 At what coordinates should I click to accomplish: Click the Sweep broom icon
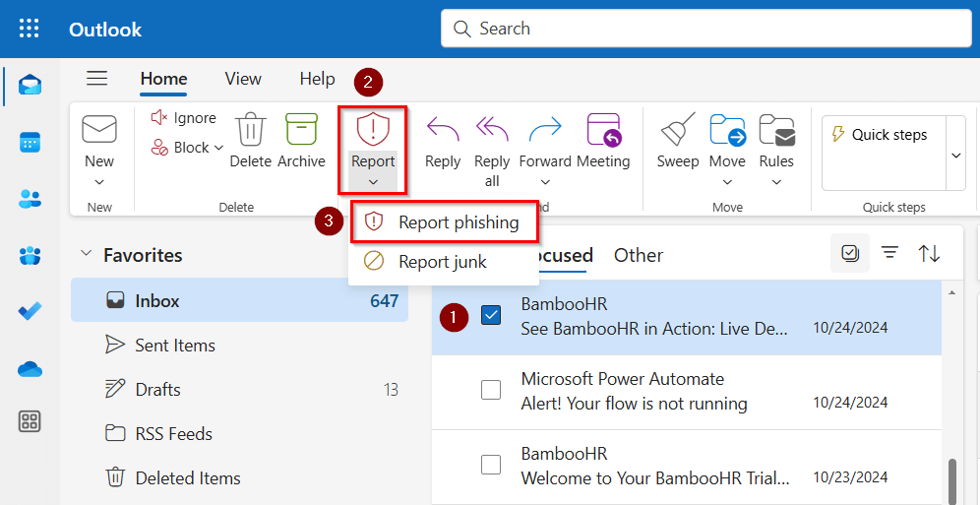[x=678, y=131]
